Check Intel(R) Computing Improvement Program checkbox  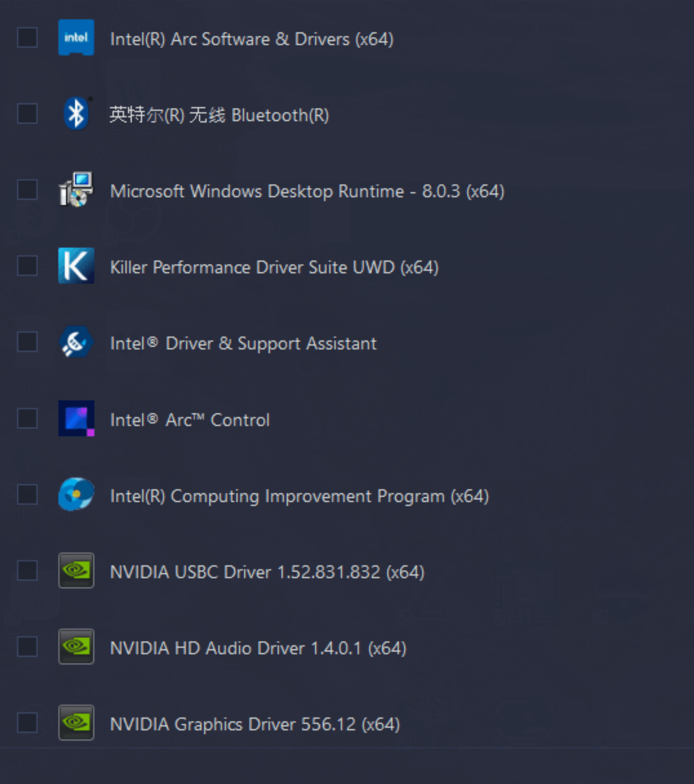27,494
